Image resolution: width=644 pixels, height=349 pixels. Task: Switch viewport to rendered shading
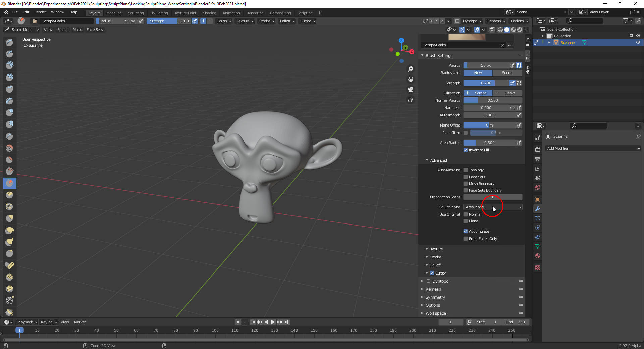coord(520,30)
